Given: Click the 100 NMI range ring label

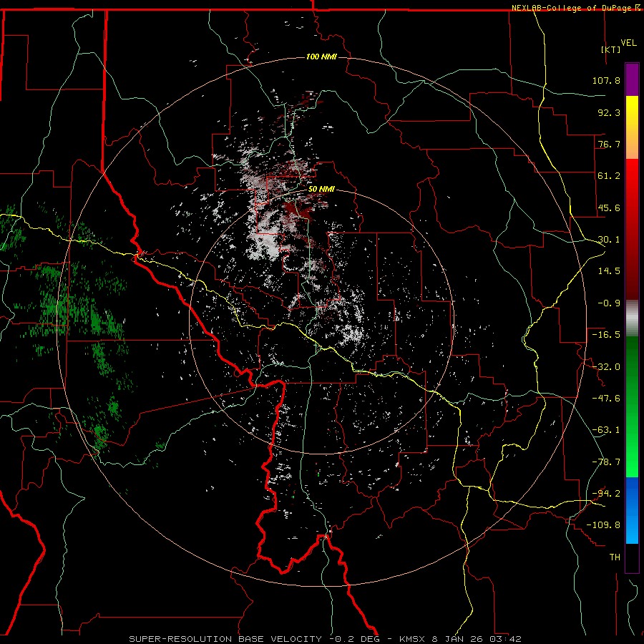Looking at the screenshot, I should click(x=321, y=57).
